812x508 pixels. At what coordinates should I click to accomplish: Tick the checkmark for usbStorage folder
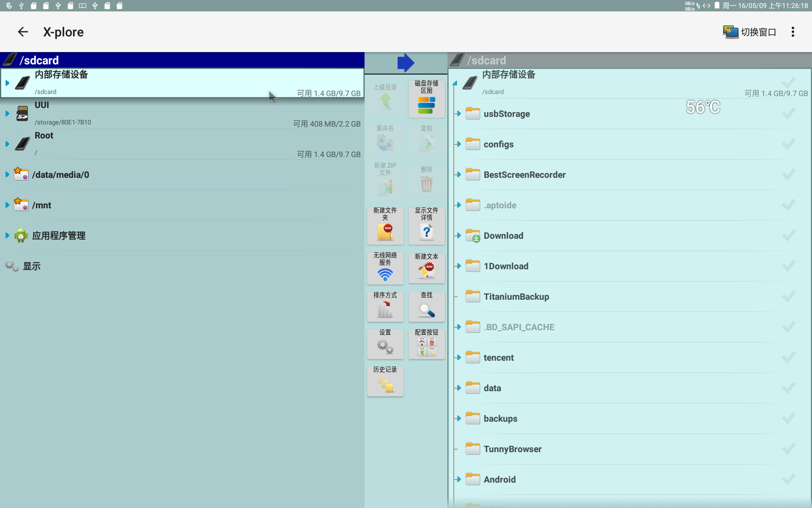click(788, 113)
